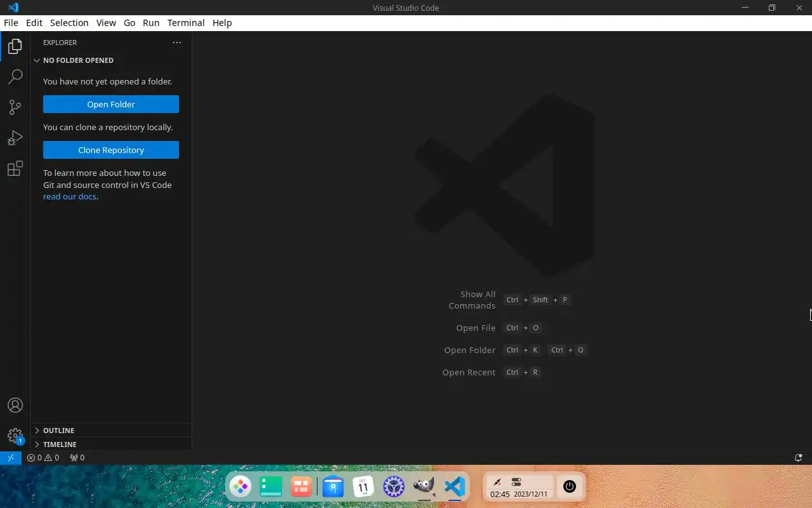The image size is (812, 508).
Task: Click the remote window indicator in status bar
Action: [x=11, y=457]
